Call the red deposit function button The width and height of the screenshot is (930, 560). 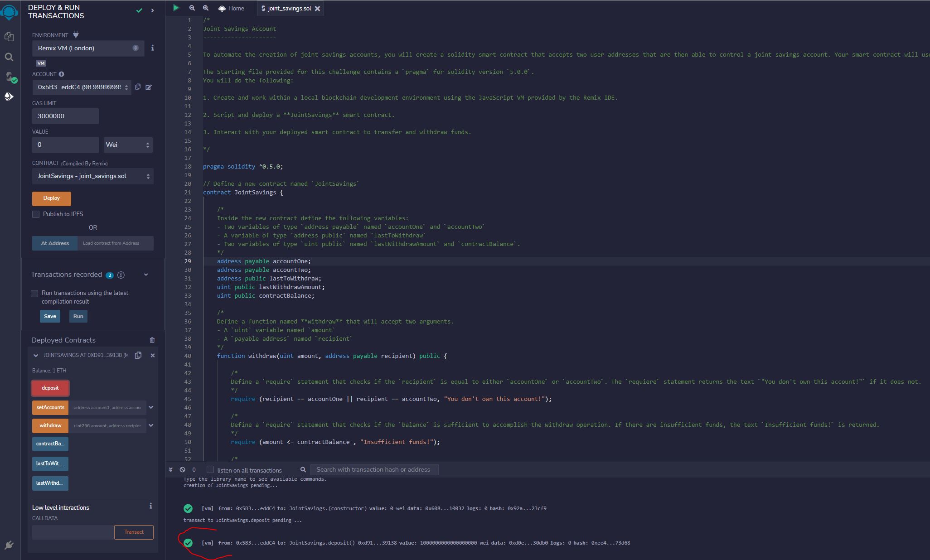coord(50,388)
